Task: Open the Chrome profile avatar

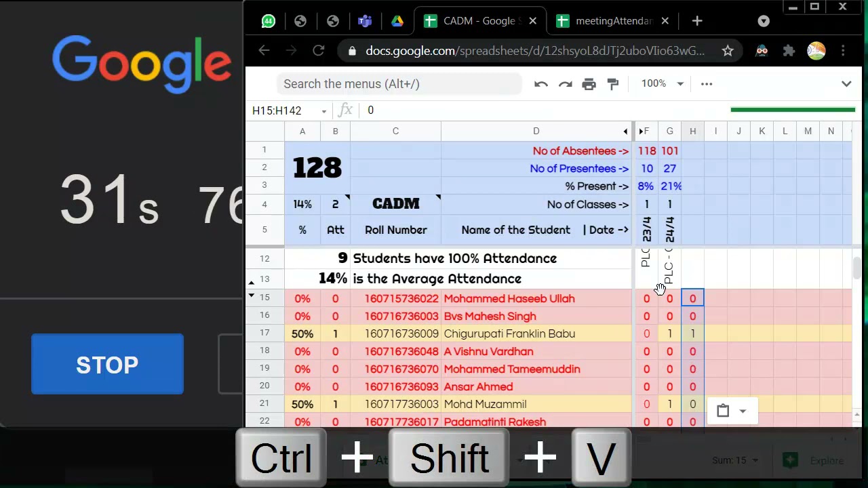Action: [x=816, y=51]
